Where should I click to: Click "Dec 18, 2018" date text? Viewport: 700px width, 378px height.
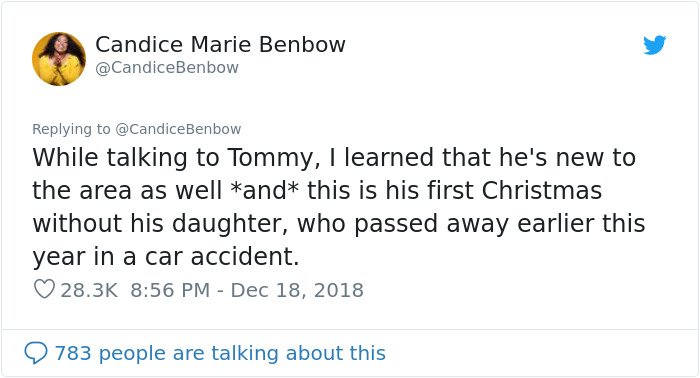coord(297,290)
